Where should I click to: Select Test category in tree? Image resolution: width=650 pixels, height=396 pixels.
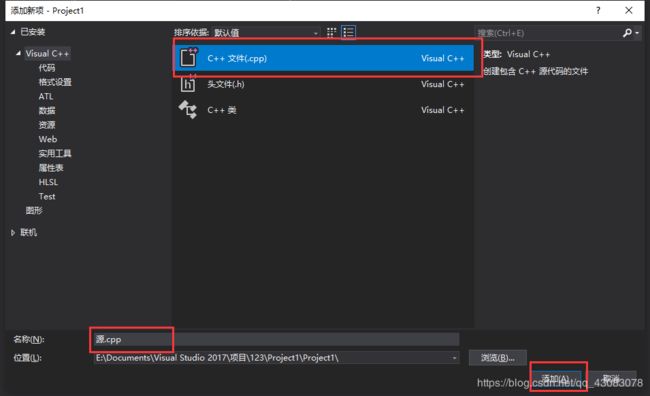[47, 197]
